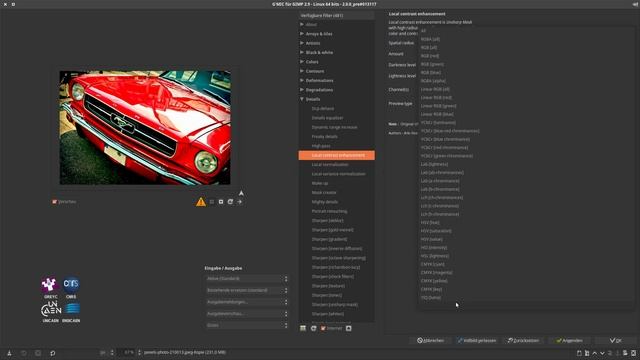Choose RGB [green] channel option
Image resolution: width=640 pixels, height=360 pixels.
[432, 64]
